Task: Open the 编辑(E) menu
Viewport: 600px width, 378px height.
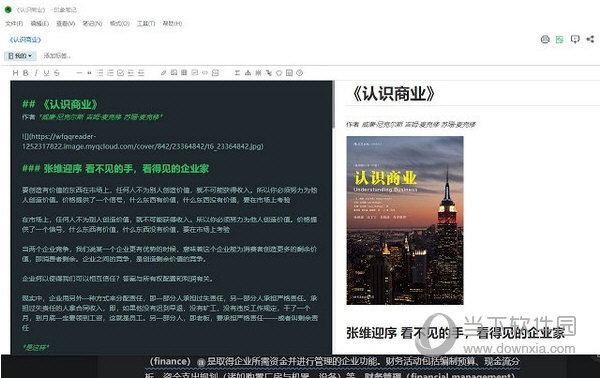Action: 40,23
